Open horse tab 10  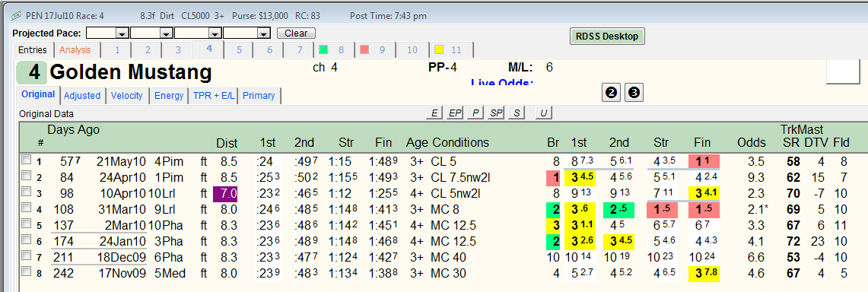pos(412,49)
